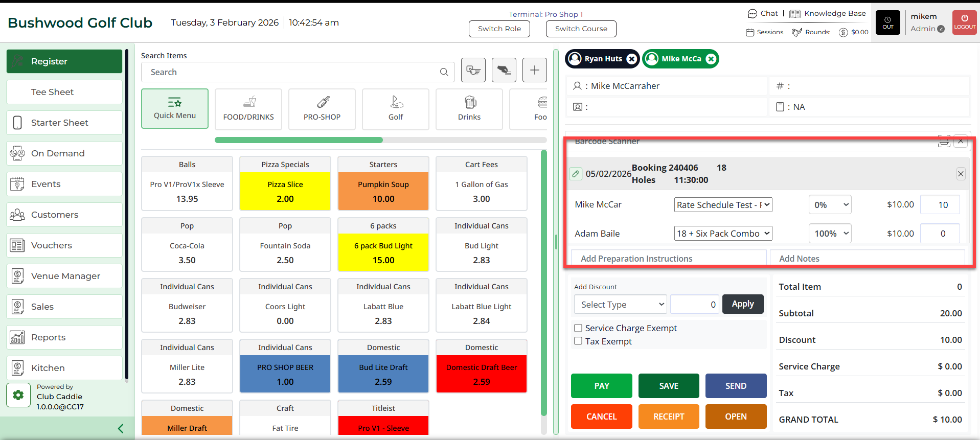Open the 100% discount dropdown for Adam

(x=830, y=234)
